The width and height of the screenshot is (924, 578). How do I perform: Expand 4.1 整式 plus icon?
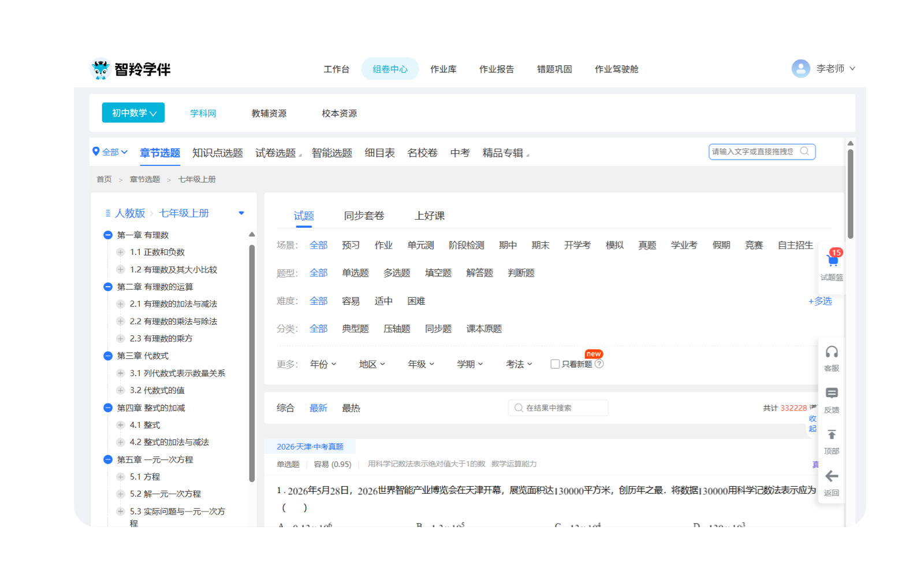pos(120,425)
